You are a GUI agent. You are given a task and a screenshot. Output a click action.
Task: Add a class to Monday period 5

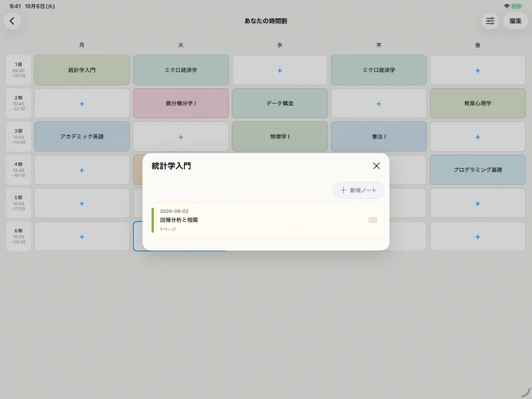82,203
